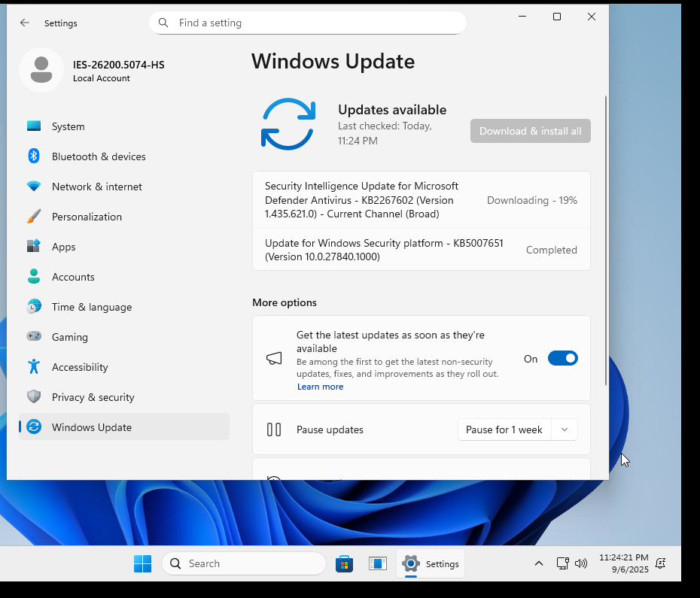
Task: Open the Windows Start button
Action: tap(142, 563)
